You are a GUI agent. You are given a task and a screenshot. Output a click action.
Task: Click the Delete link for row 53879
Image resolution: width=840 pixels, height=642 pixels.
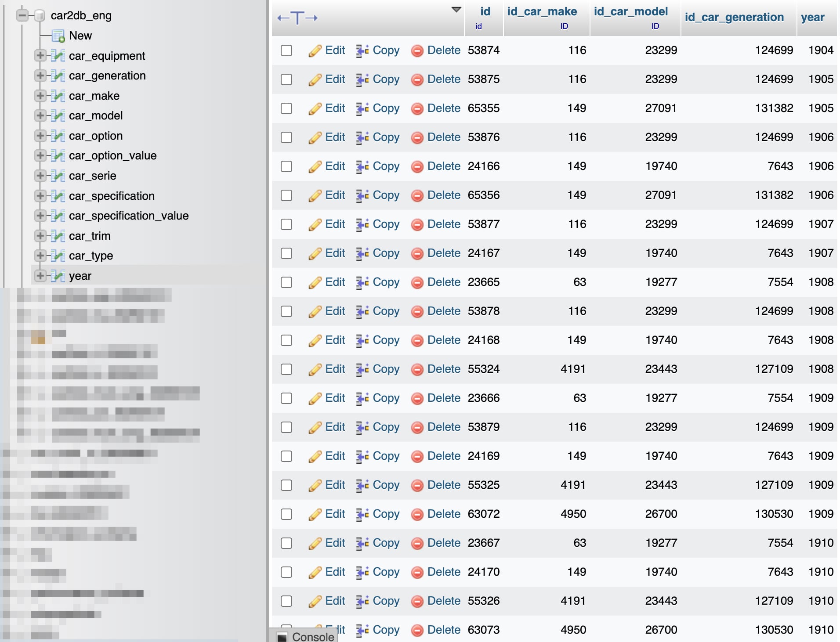pyautogui.click(x=444, y=427)
